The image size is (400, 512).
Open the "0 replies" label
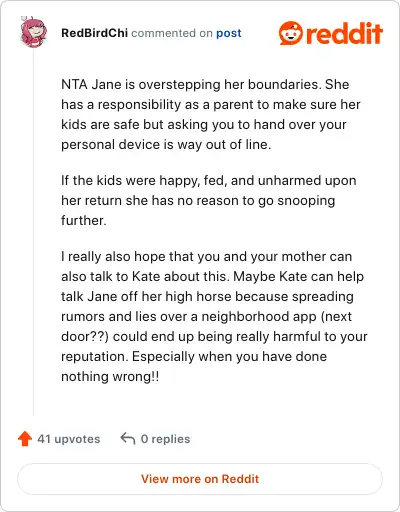pyautogui.click(x=165, y=439)
